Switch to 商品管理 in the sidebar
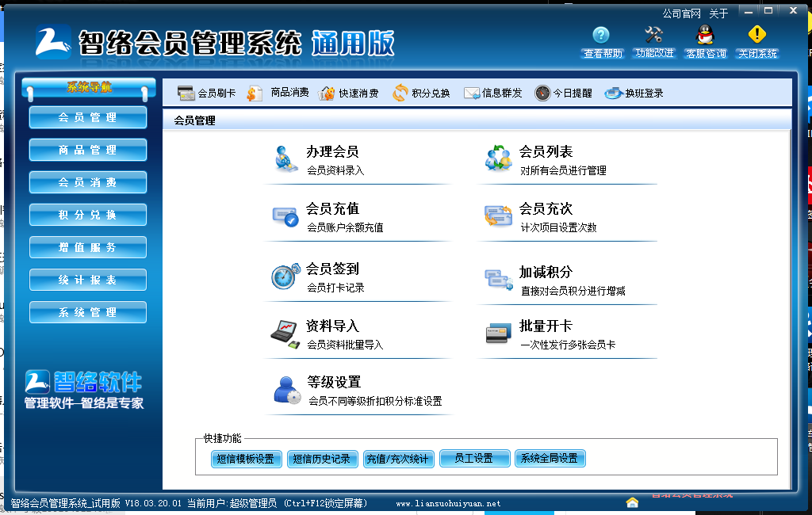Image resolution: width=812 pixels, height=515 pixels. coord(87,150)
